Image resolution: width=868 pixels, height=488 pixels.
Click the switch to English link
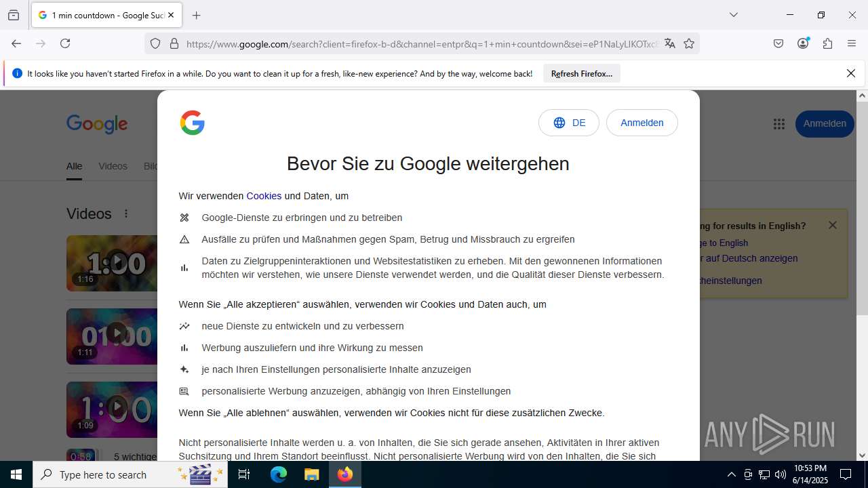[724, 243]
